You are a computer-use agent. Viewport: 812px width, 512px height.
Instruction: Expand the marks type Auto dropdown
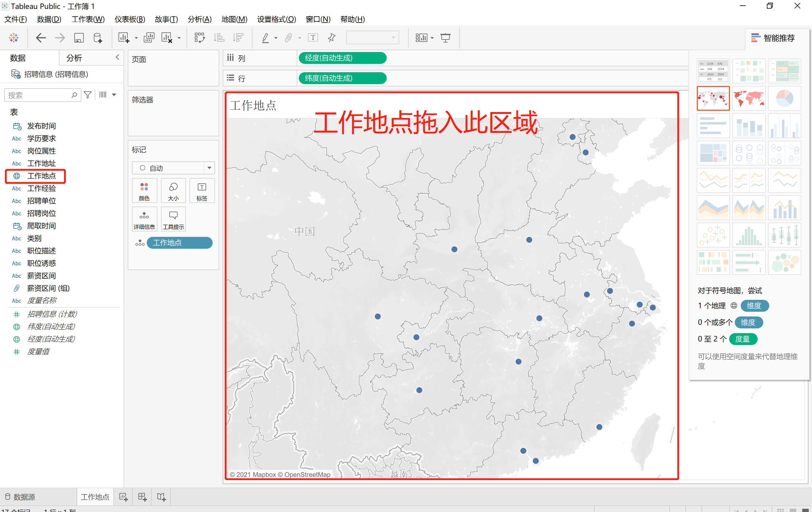(x=209, y=168)
